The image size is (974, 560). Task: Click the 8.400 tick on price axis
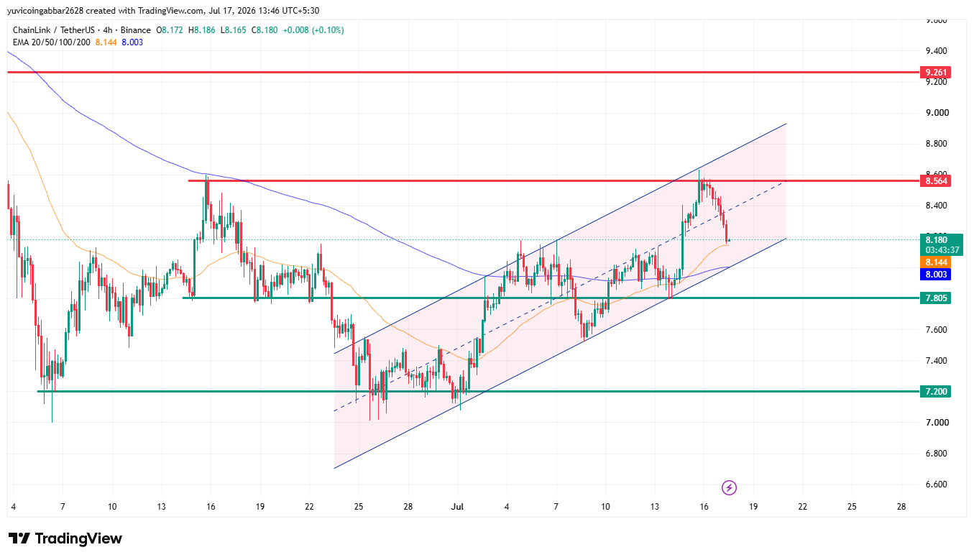(x=937, y=206)
